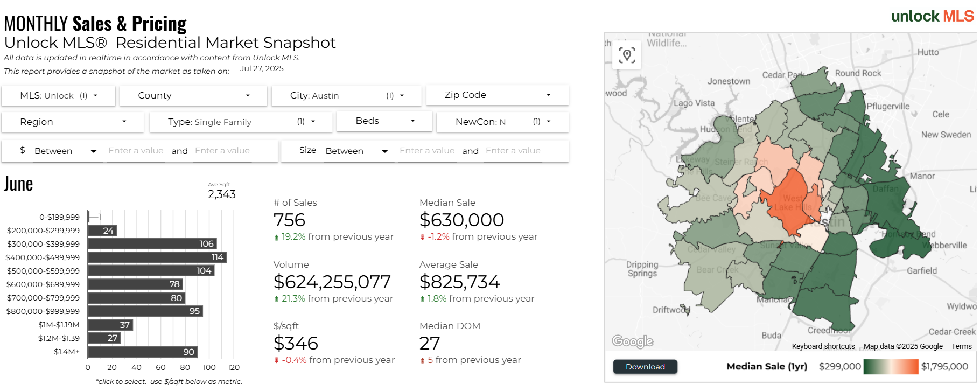Screen dimensions: 980x391
Task: Expand the Region dropdown filter
Action: click(73, 122)
